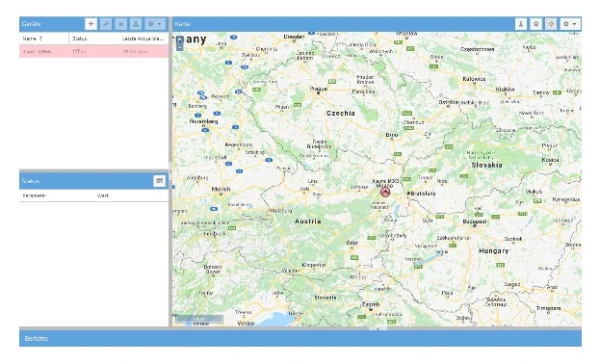This screenshot has height=364, width=600.
Task: Open the Karte gear settings dropdown
Action: 570,24
